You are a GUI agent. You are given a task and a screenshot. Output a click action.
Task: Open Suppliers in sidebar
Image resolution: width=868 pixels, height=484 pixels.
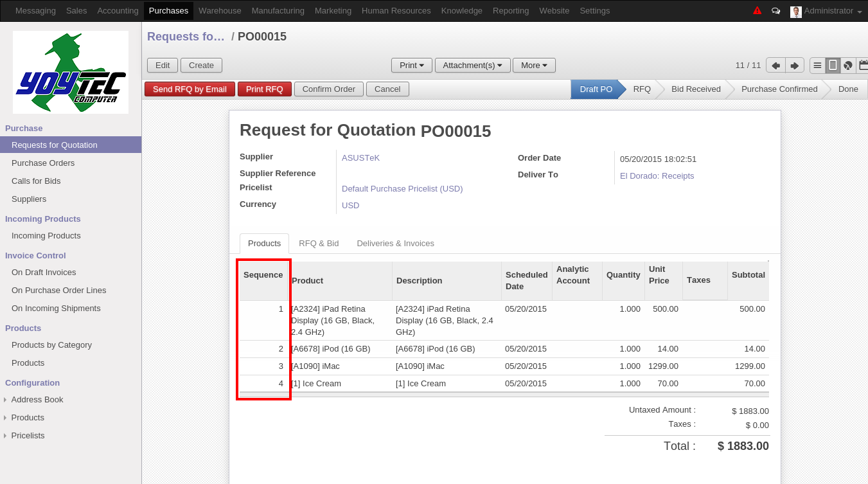[29, 199]
